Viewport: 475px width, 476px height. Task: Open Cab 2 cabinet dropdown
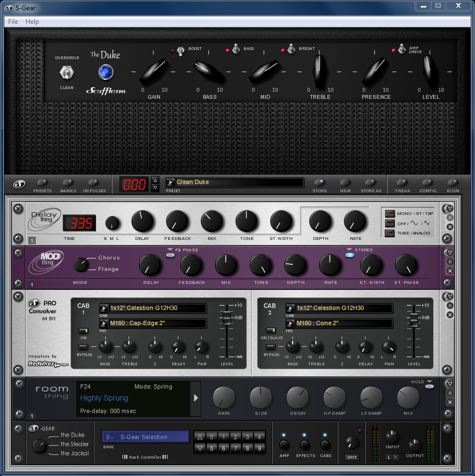[290, 308]
